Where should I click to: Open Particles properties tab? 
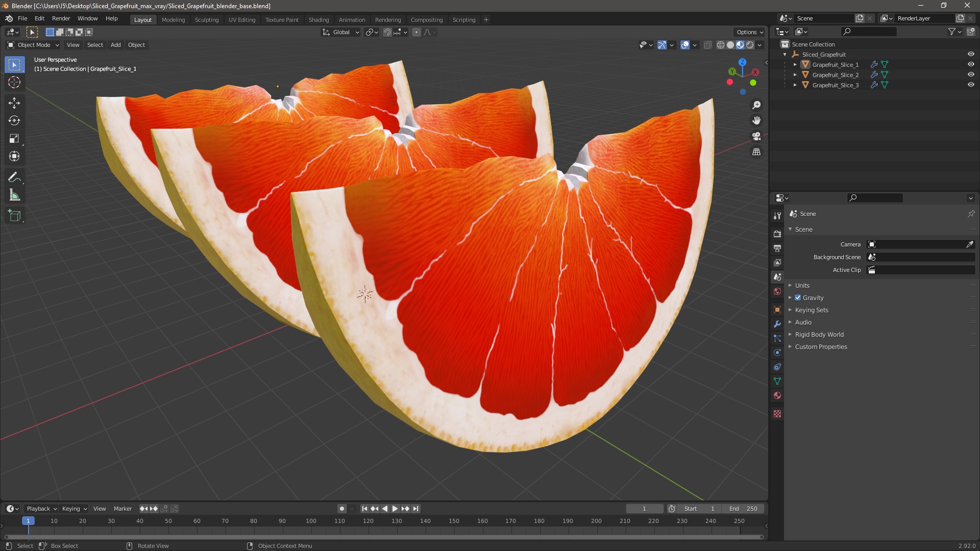(777, 338)
